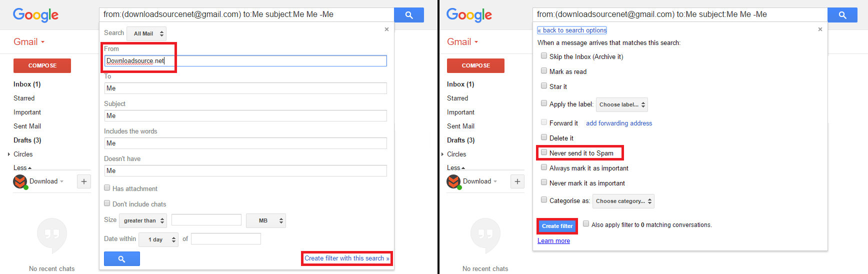This screenshot has height=274, width=868.
Task: Click Create filter with this search link
Action: coord(347,258)
